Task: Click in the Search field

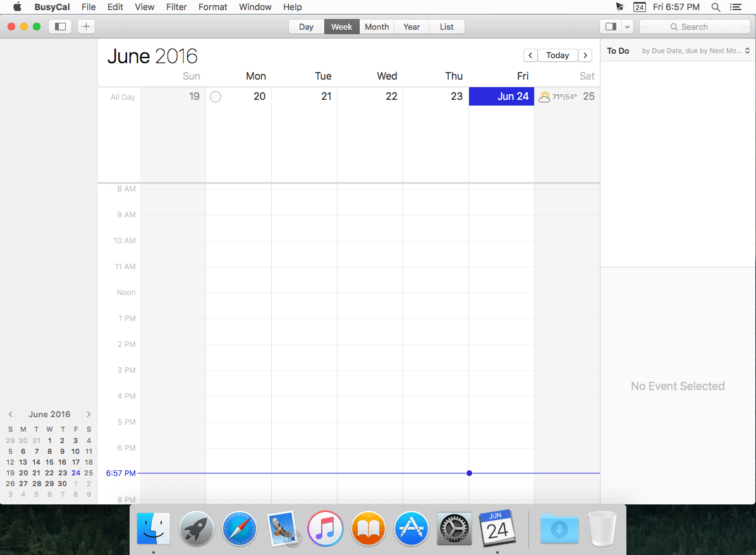Action: click(x=698, y=27)
